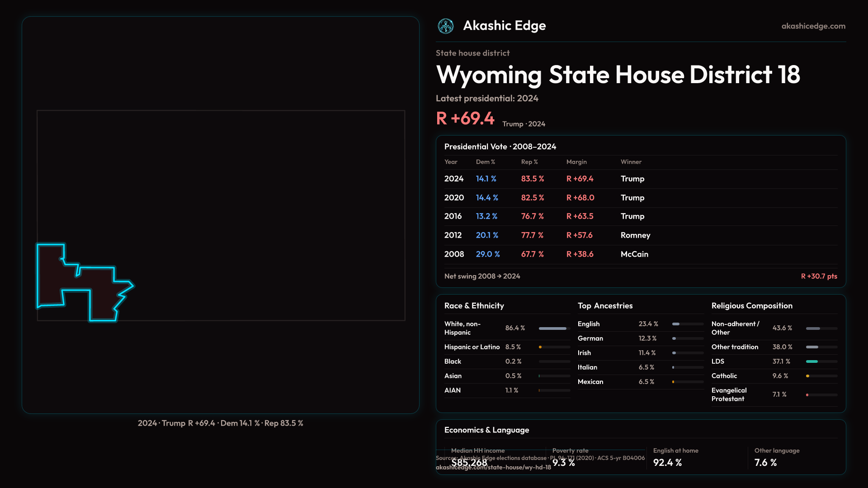868x488 pixels.
Task: Click the LDS teal progress bar
Action: click(x=812, y=361)
